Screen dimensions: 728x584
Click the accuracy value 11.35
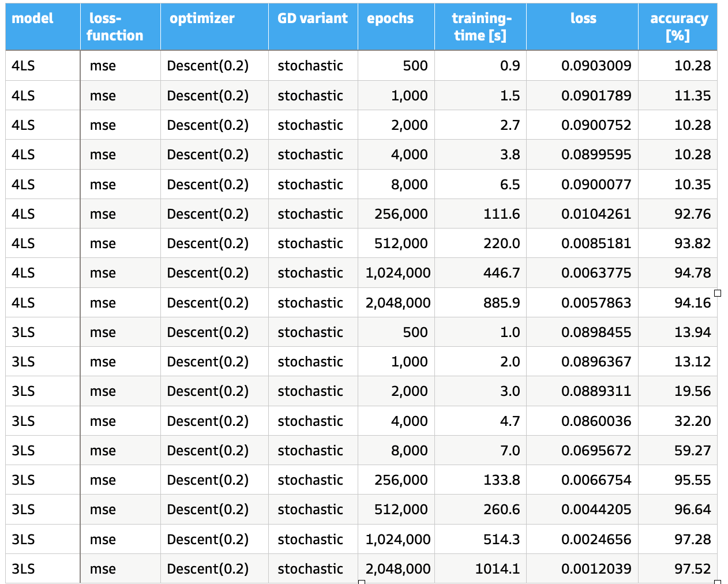[692, 96]
